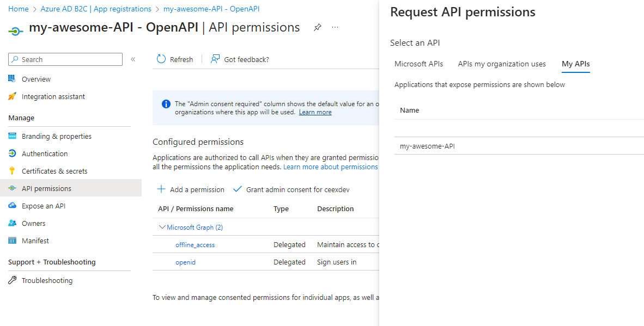644x326 pixels.
Task: Click Delegated type in openid row
Action: (289, 262)
